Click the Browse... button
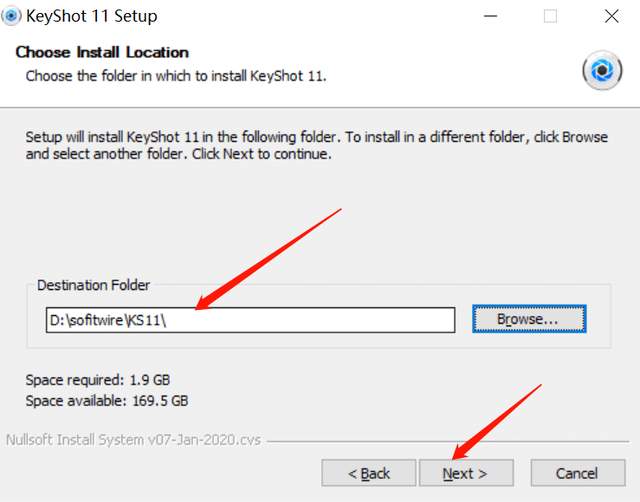 pos(528,319)
